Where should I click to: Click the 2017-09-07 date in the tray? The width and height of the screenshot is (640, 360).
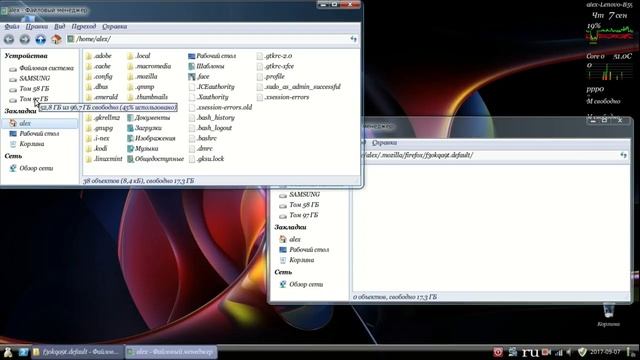click(x=605, y=352)
